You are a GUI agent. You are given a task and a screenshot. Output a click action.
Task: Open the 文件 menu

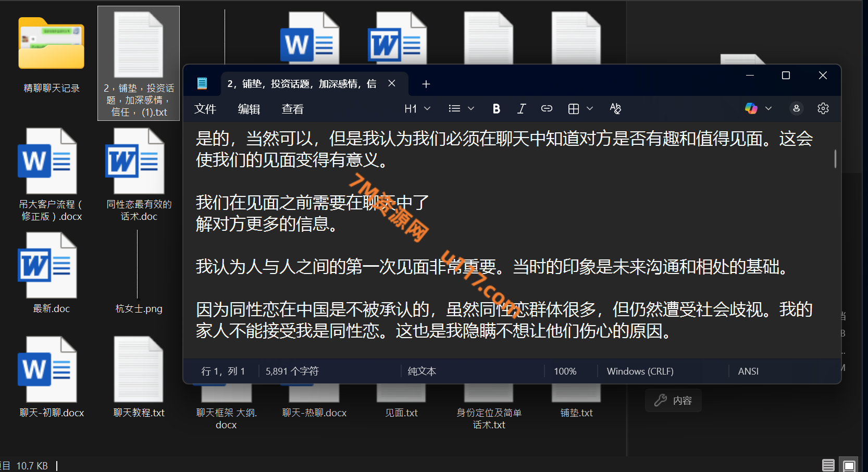(x=205, y=109)
